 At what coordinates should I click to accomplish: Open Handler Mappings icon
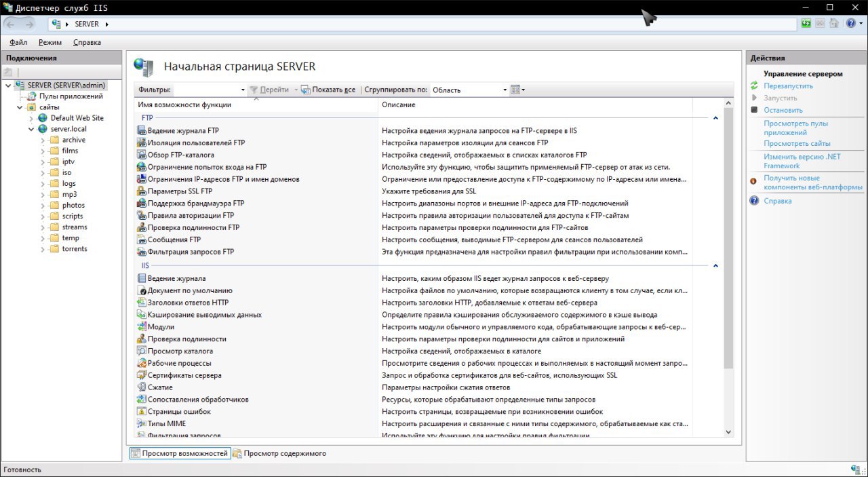[142, 400]
